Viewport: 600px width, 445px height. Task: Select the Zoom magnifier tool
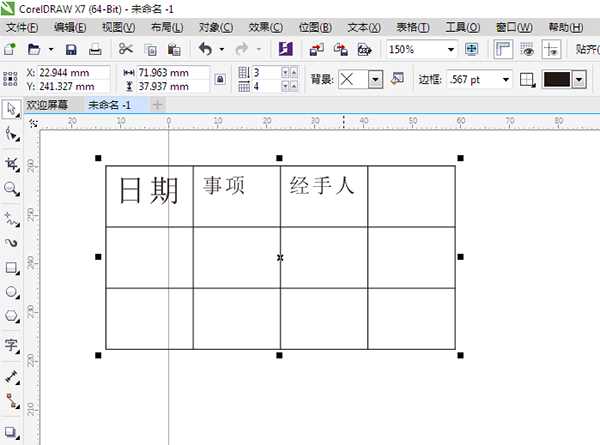pyautogui.click(x=12, y=188)
